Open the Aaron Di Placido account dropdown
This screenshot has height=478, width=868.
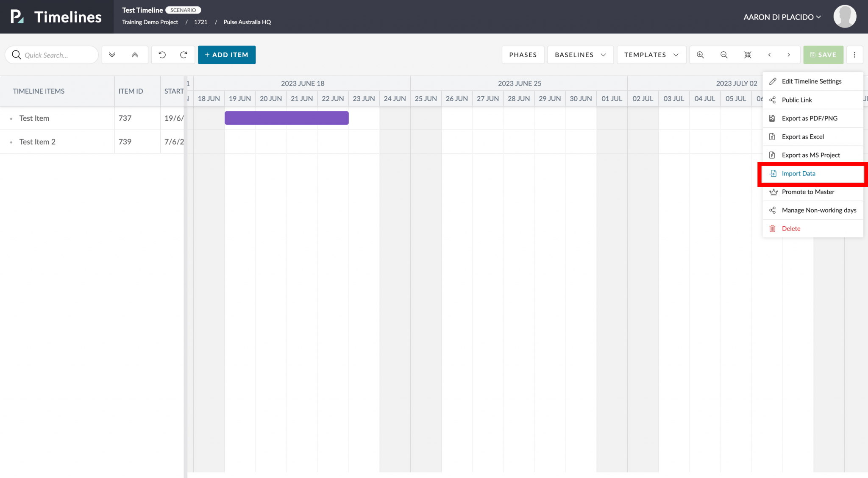782,17
